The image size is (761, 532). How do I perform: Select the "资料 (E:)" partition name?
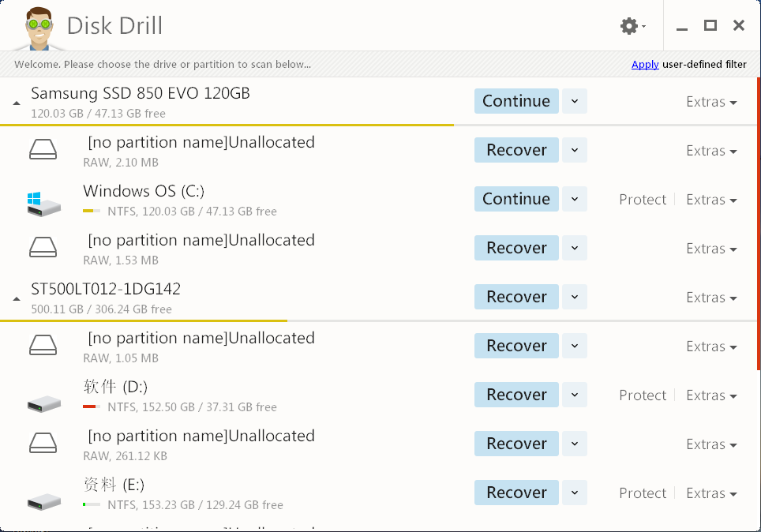pyautogui.click(x=114, y=485)
